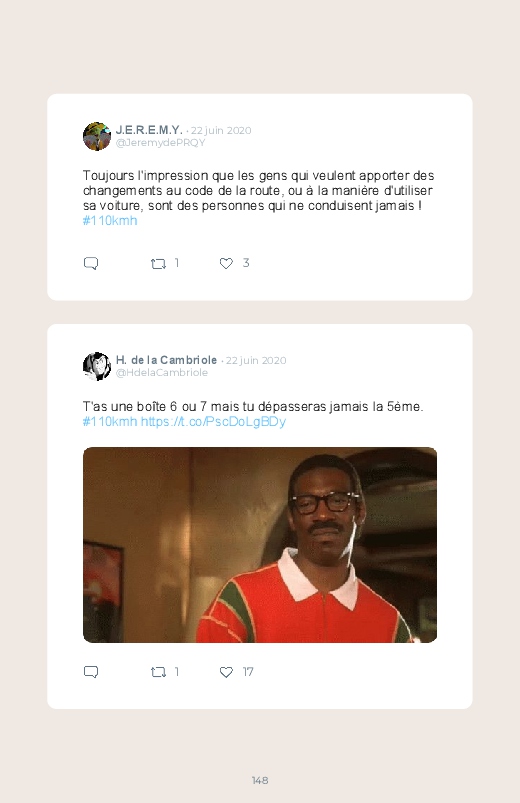This screenshot has height=803, width=520.
Task: Like the J.E.R.E.M.Y. tweet heart icon
Action: [226, 263]
